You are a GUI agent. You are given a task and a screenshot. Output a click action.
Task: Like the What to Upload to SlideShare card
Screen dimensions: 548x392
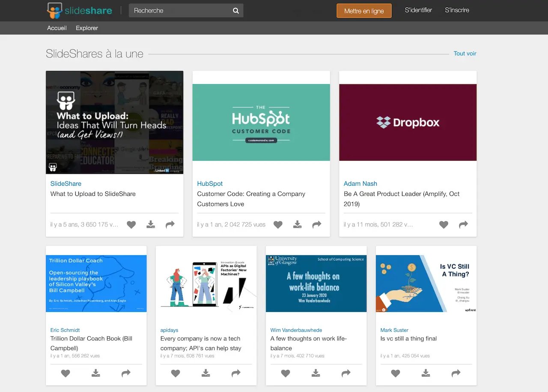(x=131, y=225)
